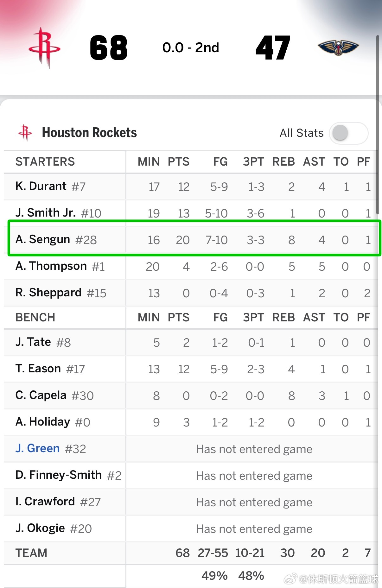Tap the Rockets score 68
The image size is (382, 588).
pos(109,48)
